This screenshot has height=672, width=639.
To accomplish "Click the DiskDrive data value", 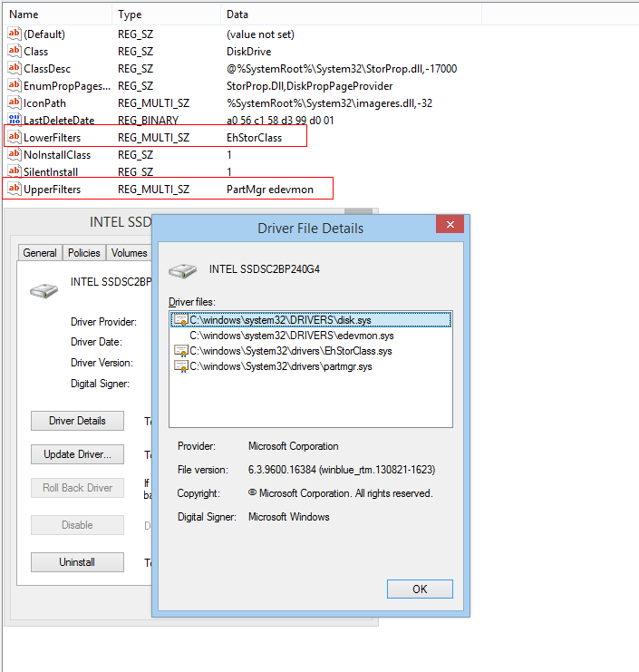I will click(x=249, y=52).
